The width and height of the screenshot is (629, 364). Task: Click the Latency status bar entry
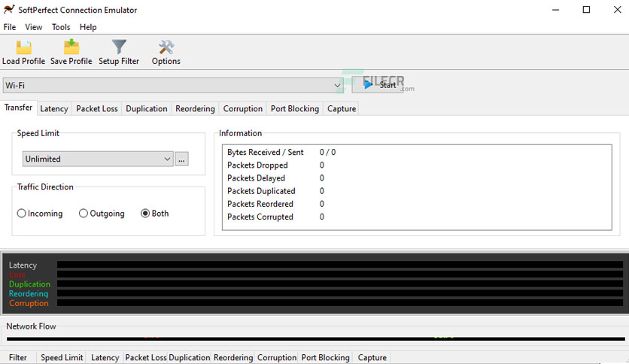coord(105,357)
